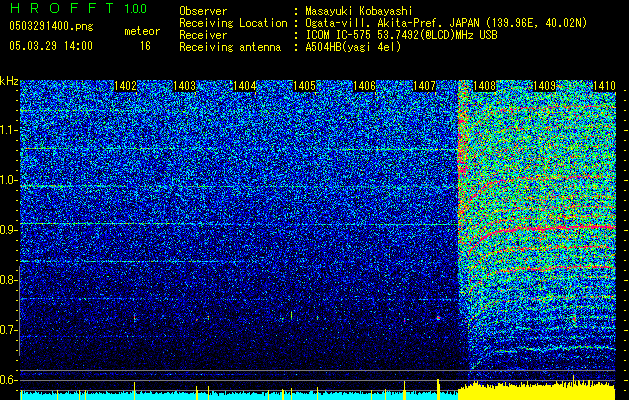Click the 1402 time marker

tap(126, 86)
